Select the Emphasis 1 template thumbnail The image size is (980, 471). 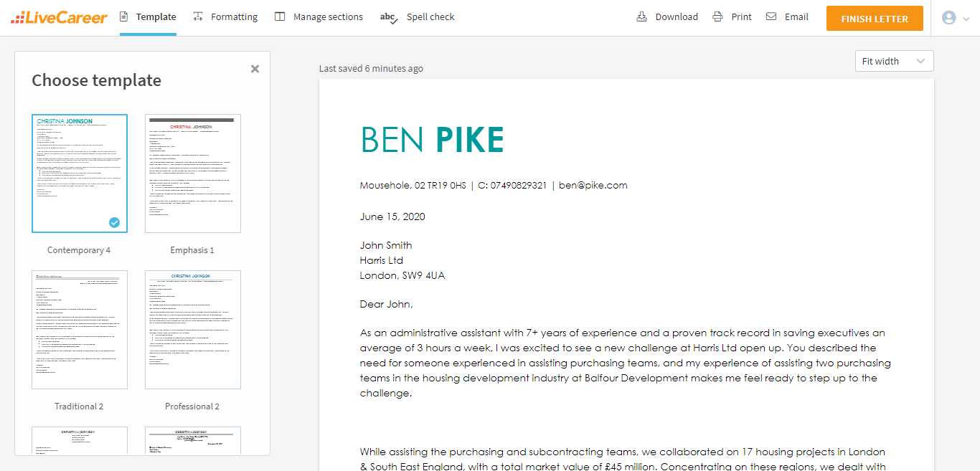[x=192, y=173]
